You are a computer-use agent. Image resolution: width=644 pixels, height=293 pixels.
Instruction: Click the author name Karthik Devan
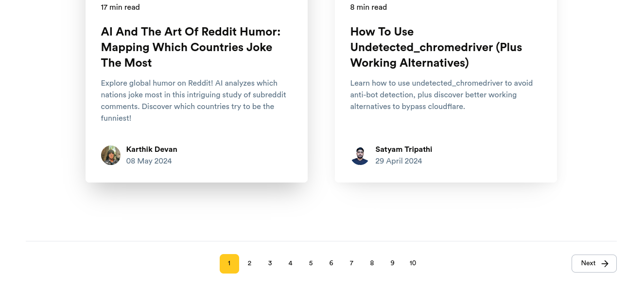click(152, 149)
